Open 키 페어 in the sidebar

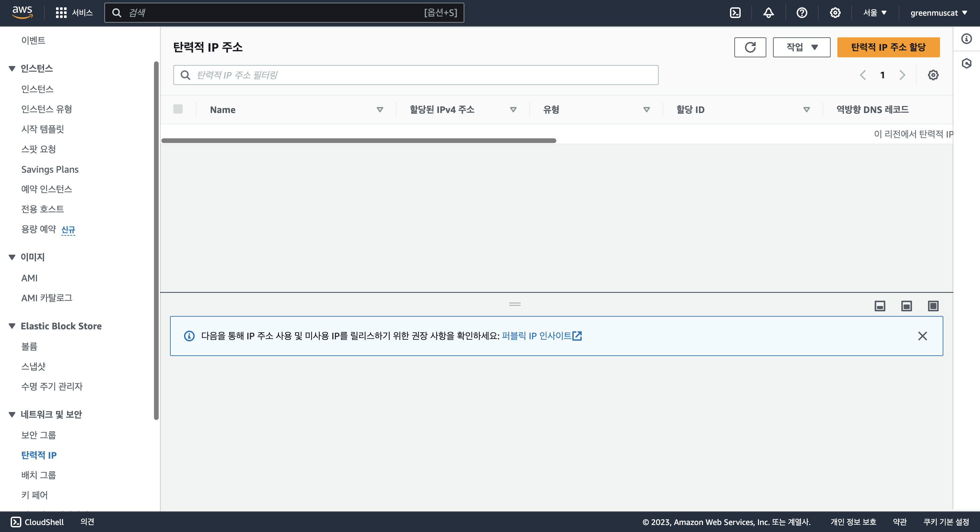point(34,495)
